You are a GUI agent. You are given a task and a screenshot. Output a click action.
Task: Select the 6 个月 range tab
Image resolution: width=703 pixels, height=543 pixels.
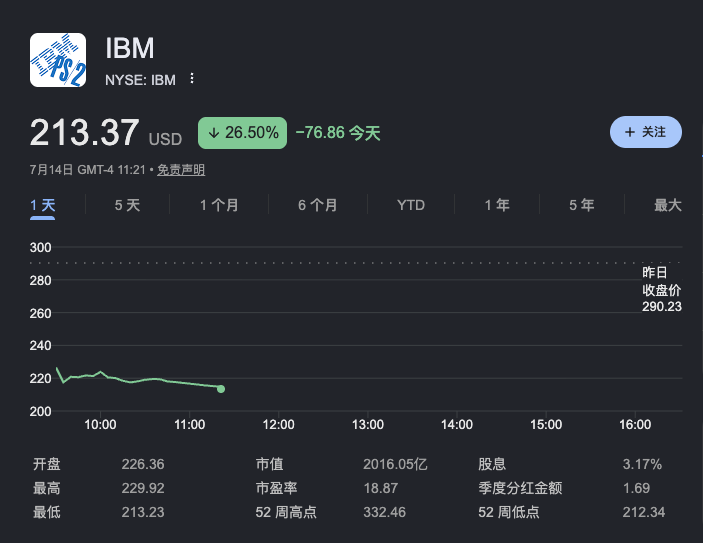(x=317, y=205)
